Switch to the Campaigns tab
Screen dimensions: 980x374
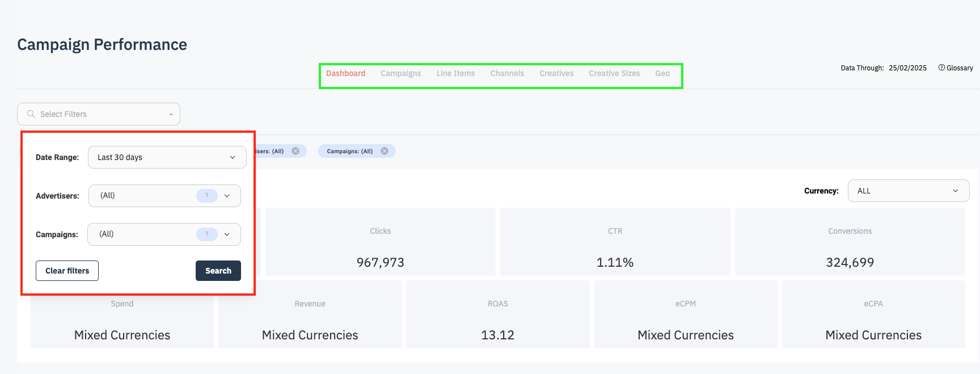click(400, 74)
